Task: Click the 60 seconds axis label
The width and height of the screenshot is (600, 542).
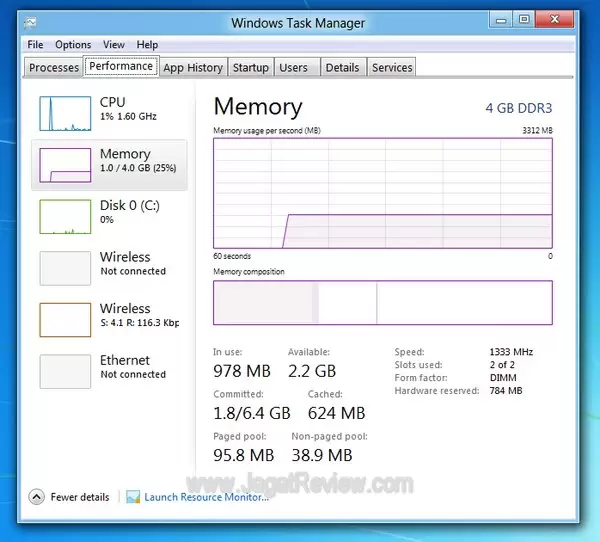Action: (x=232, y=256)
